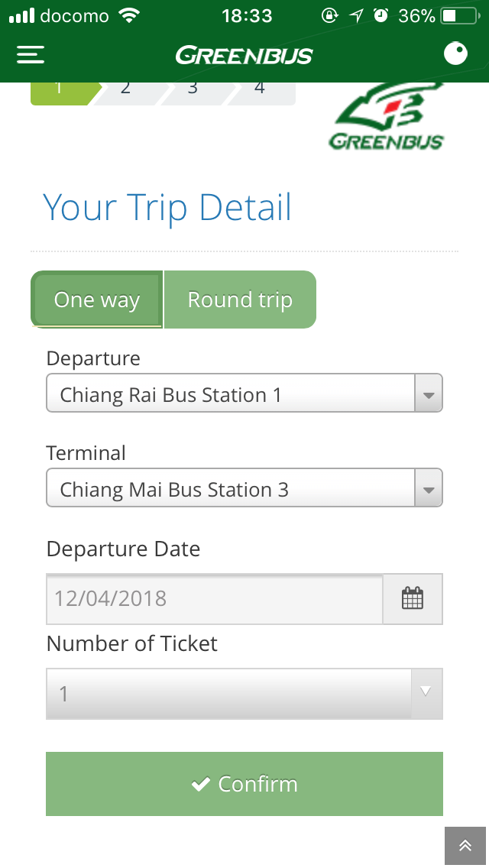Go to step 1 tab
The height and width of the screenshot is (868, 489).
click(60, 89)
